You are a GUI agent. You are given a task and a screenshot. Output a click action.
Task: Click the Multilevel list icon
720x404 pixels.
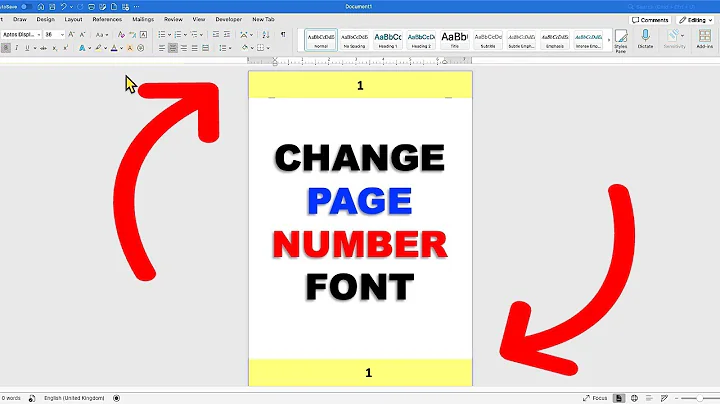coord(194,34)
